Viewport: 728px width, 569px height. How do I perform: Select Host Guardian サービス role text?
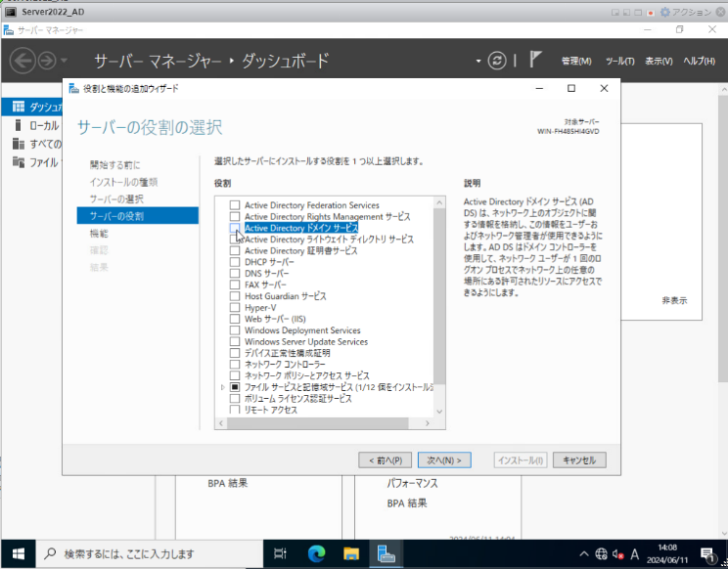(x=285, y=296)
